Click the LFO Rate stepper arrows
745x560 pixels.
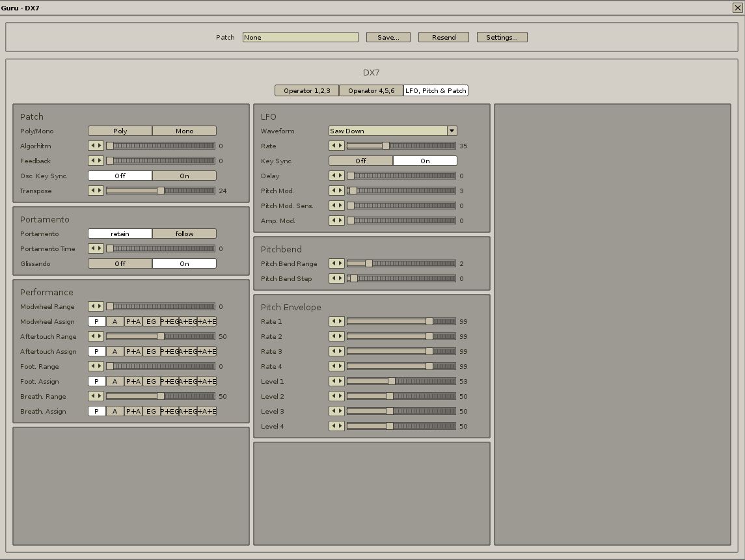pos(336,146)
